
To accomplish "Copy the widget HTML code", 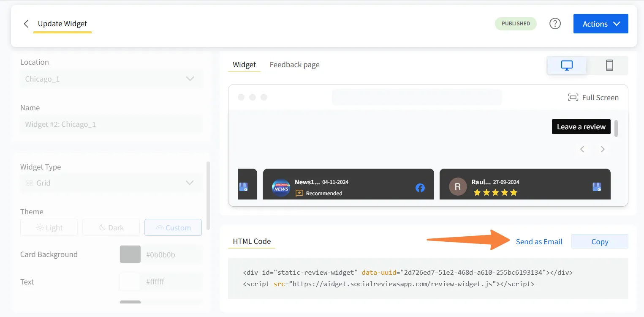I will point(599,241).
